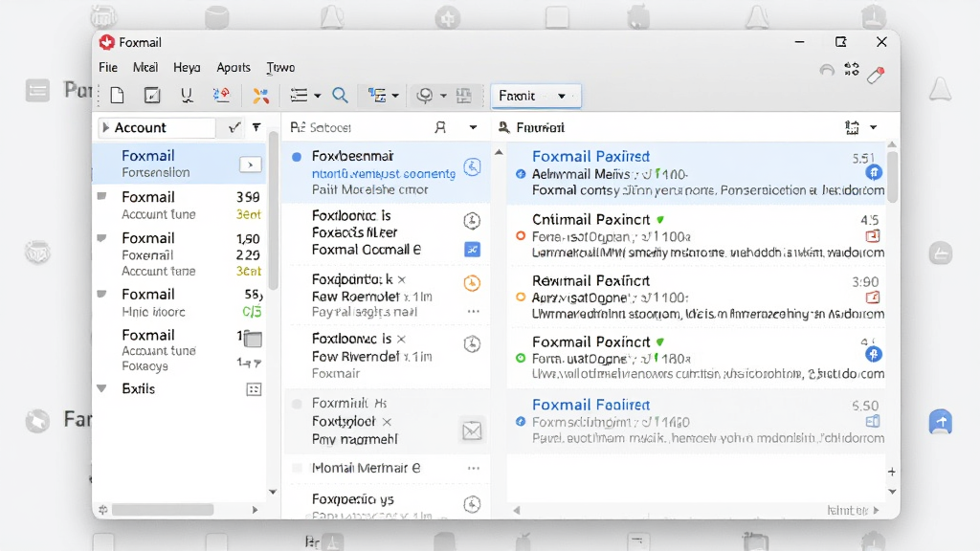Click the blue and red contacts toolbar icon
This screenshot has width=980, height=551.
point(221,95)
